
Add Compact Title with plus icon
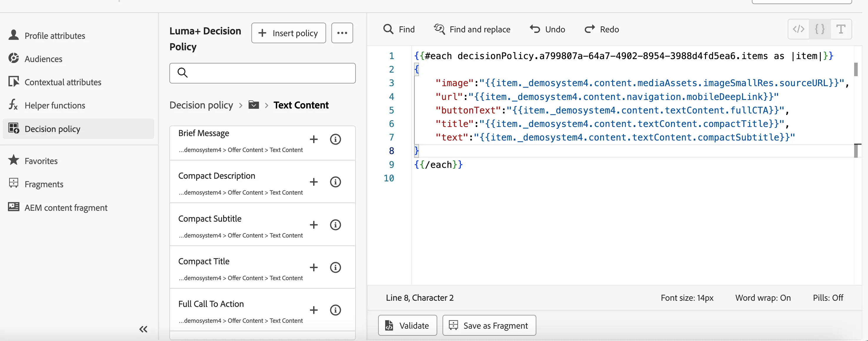click(314, 268)
